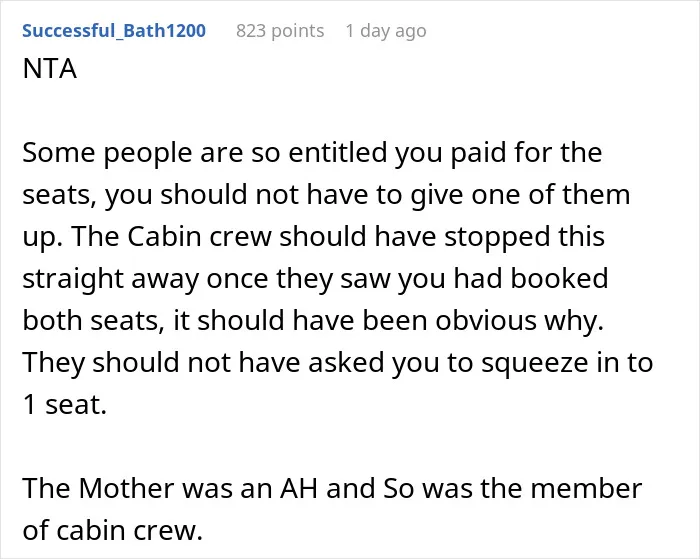Click the line starting "They should not have asked"
The height and width of the screenshot is (559, 700).
coord(338,363)
